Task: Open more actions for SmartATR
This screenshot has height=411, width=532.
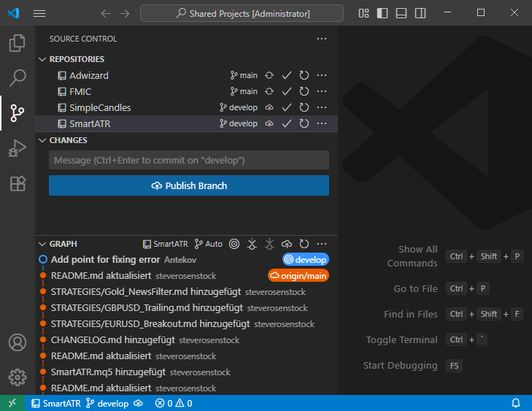Action: click(322, 124)
